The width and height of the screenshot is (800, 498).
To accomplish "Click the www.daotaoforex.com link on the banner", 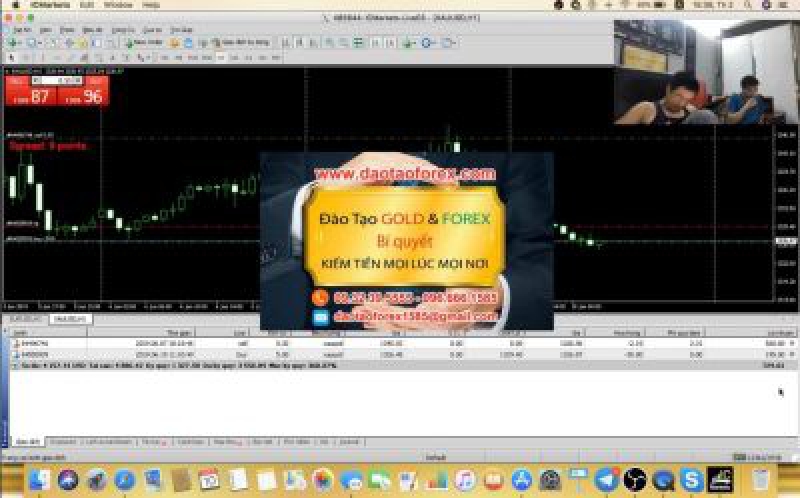I will pos(405,174).
